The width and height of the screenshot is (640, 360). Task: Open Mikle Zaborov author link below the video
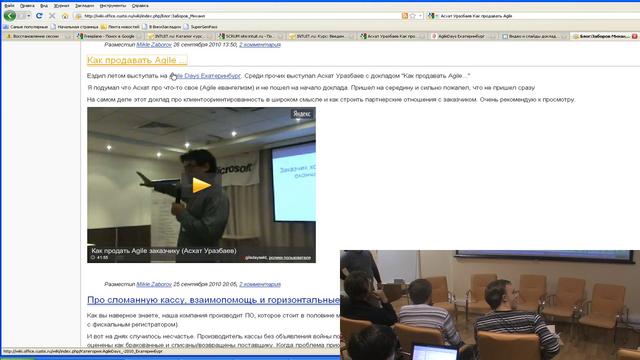point(154,284)
